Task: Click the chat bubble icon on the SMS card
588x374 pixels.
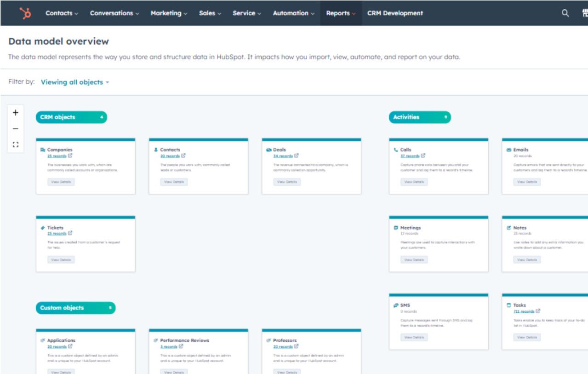Action: pos(395,305)
